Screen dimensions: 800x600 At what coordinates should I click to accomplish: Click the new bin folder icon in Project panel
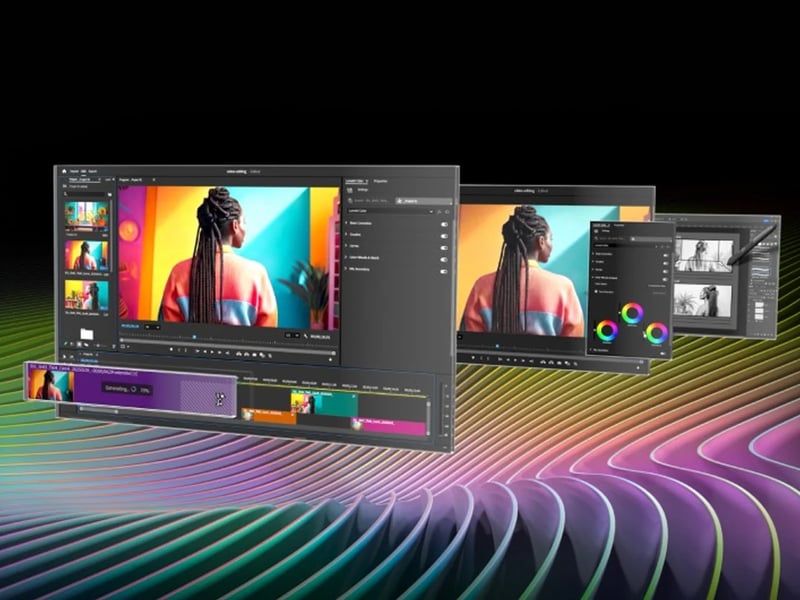87,332
